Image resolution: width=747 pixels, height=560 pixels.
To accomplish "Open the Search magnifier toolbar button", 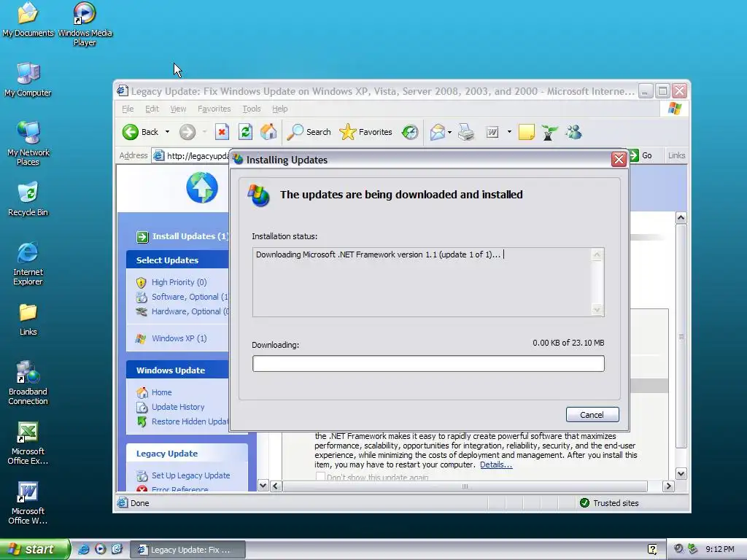I will (x=309, y=132).
